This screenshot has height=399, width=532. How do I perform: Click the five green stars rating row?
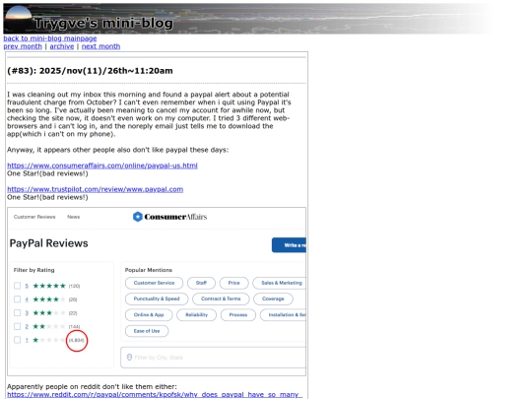(x=49, y=286)
